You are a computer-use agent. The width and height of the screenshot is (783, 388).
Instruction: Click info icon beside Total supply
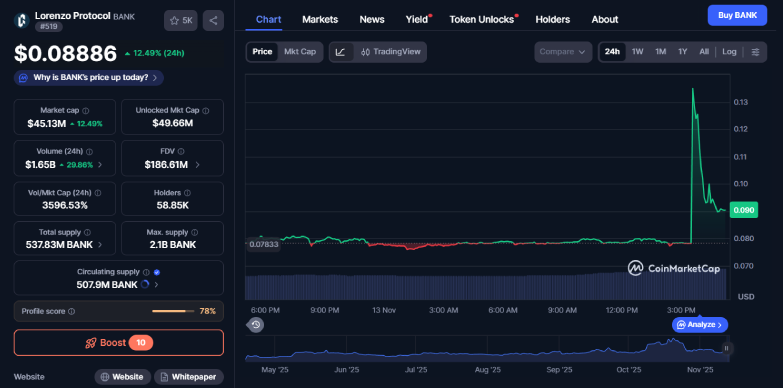click(87, 232)
